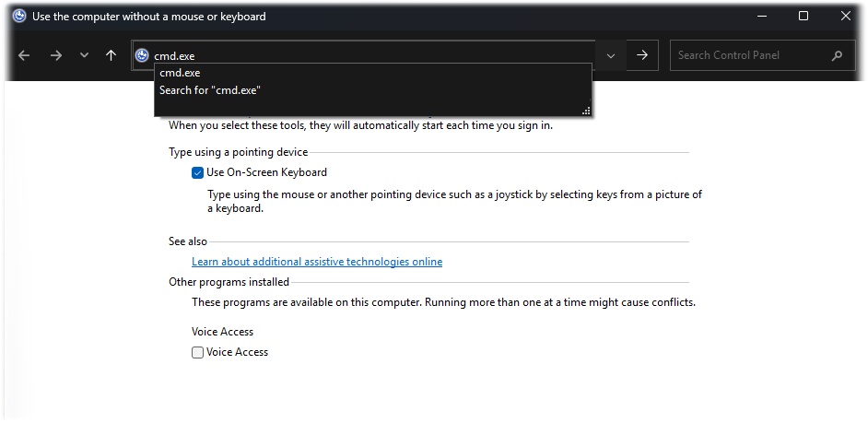Viewport: 868px width, 423px height.
Task: Minimize the Control Panel window
Action: tap(762, 16)
